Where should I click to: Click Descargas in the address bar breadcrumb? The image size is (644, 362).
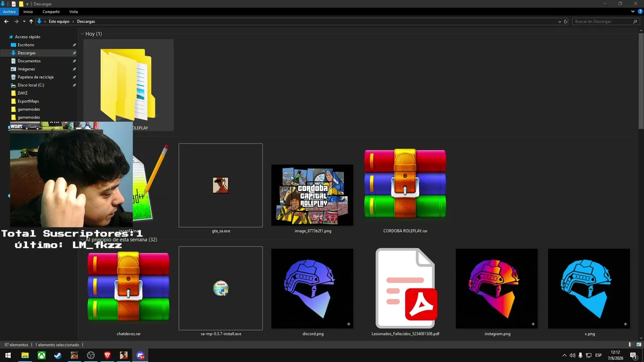(86, 22)
